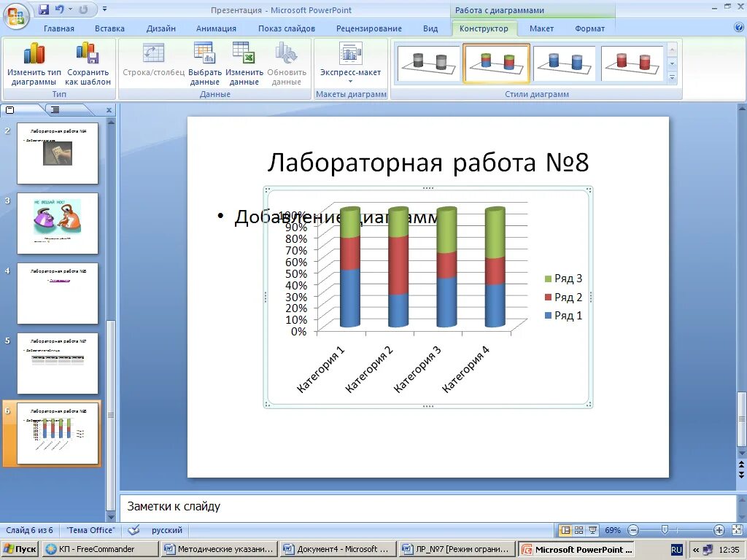This screenshot has width=747, height=560.
Task: Open the Показ слайдов tab
Action: pos(286,28)
